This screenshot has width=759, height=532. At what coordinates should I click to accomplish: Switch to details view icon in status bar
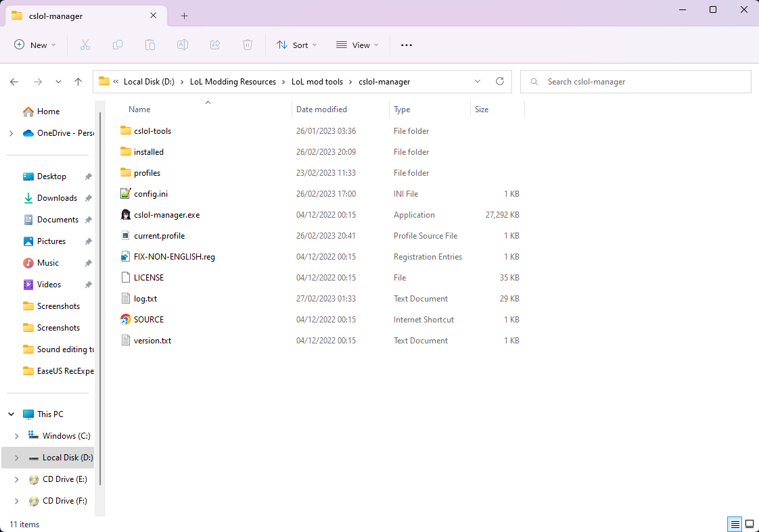pos(735,525)
